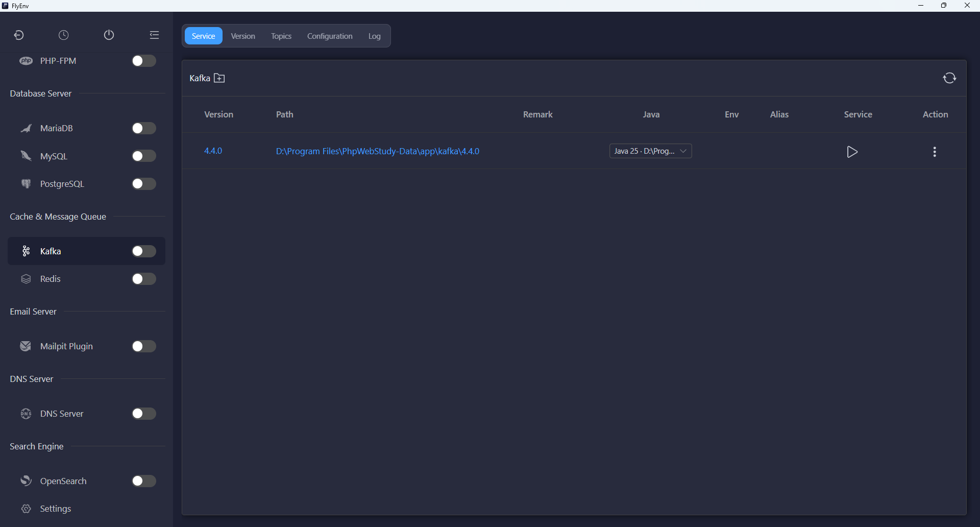The height and width of the screenshot is (527, 980).
Task: Toggle the DNS Server switch
Action: pyautogui.click(x=144, y=414)
